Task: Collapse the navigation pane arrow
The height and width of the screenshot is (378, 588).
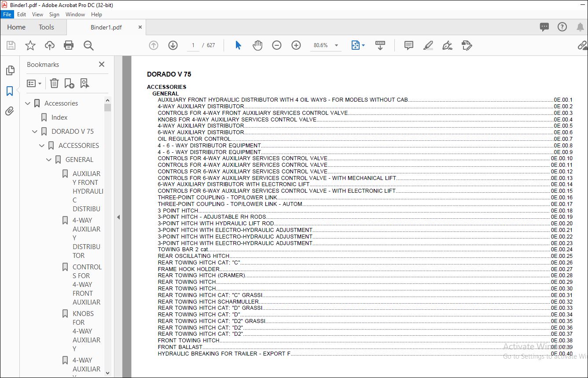Action: (x=118, y=217)
